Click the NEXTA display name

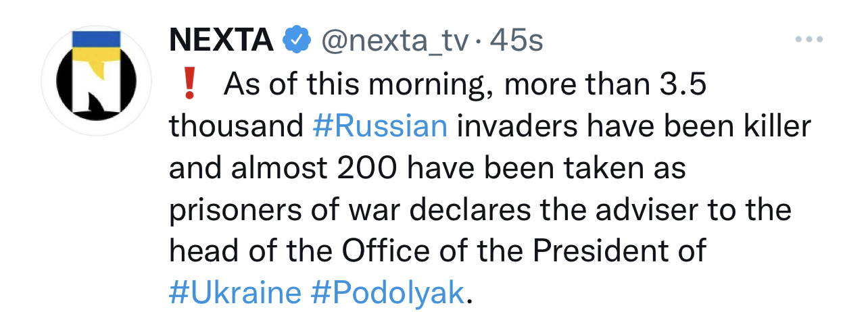click(x=222, y=42)
